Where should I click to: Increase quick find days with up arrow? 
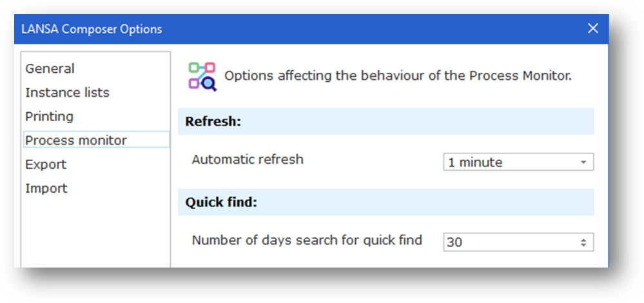tap(583, 239)
